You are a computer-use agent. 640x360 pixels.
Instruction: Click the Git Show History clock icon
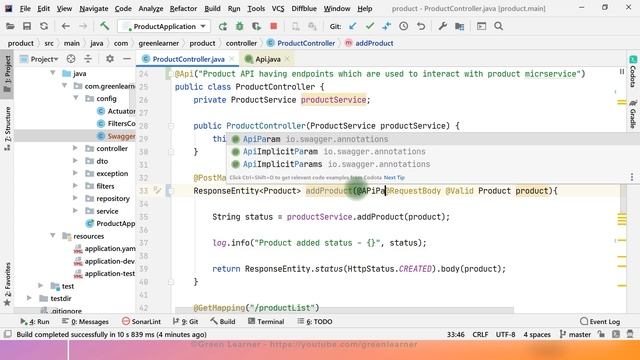[x=404, y=27]
